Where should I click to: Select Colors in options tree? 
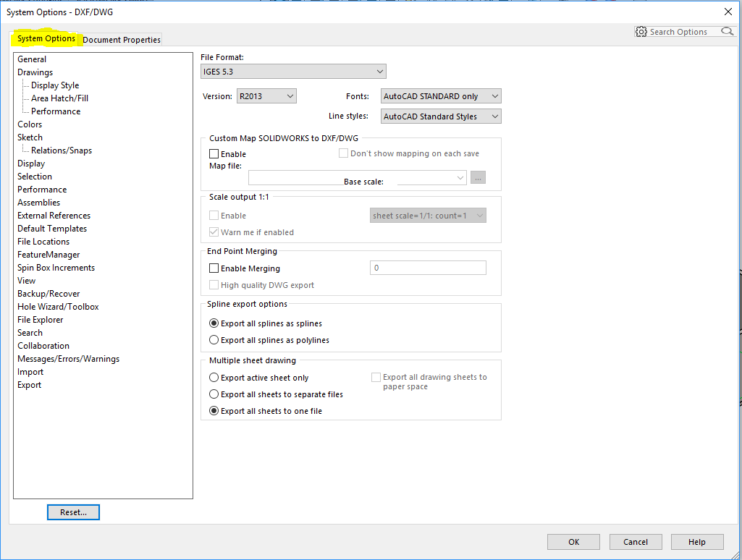tap(30, 124)
